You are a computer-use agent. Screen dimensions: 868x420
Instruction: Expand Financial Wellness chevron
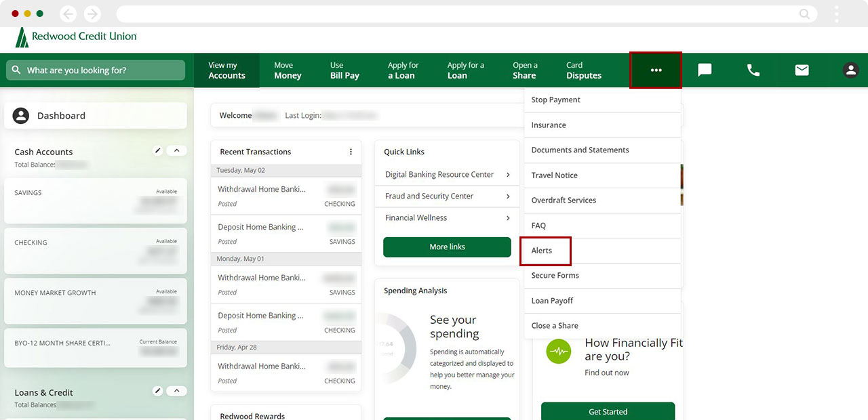pyautogui.click(x=508, y=218)
